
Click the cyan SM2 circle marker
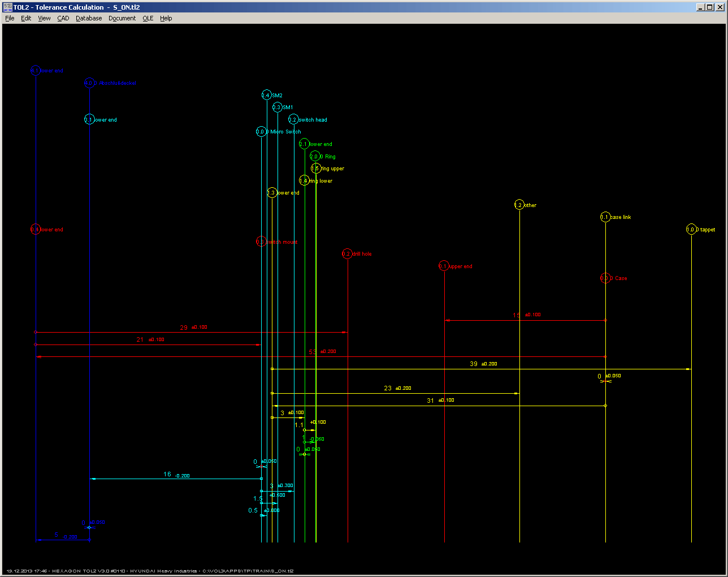tap(266, 95)
